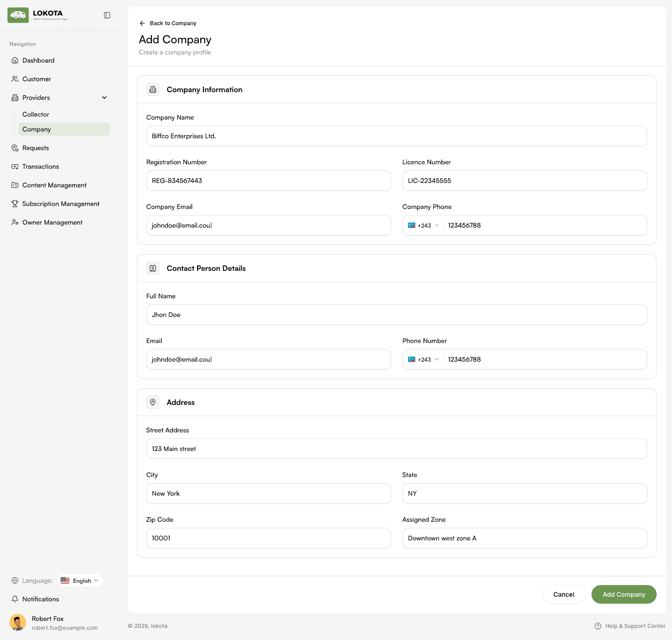Select Company under Providers

[x=64, y=129]
